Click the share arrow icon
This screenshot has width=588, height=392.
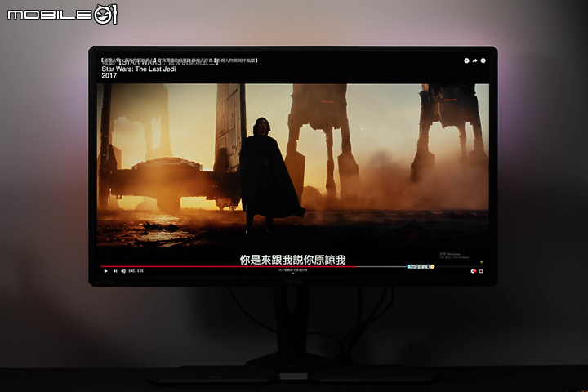pos(474,60)
